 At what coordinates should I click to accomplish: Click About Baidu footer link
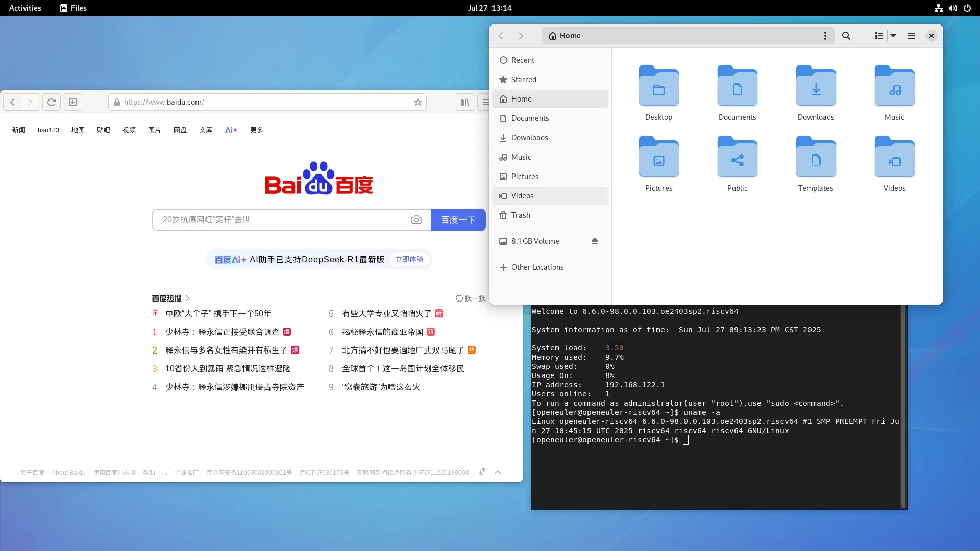tap(68, 473)
